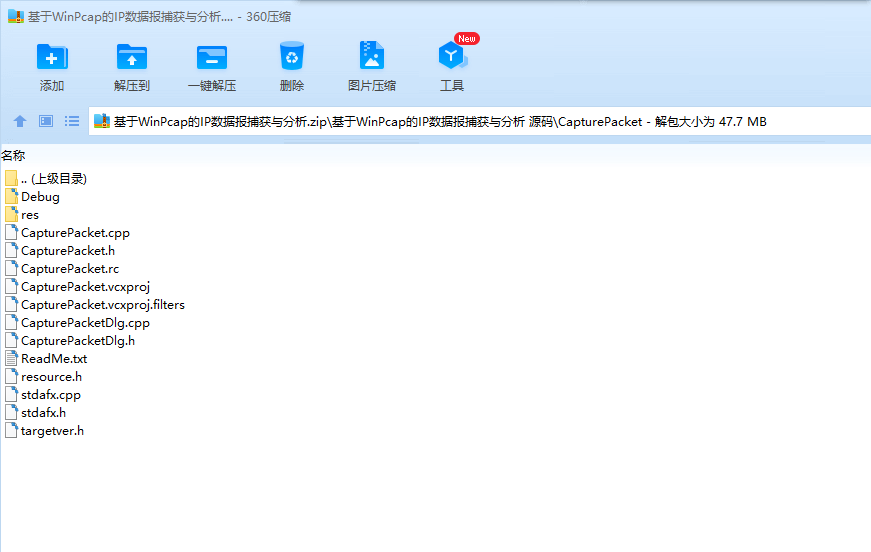Click the address path field
Viewport: 871px width, 552px height.
coord(479,121)
